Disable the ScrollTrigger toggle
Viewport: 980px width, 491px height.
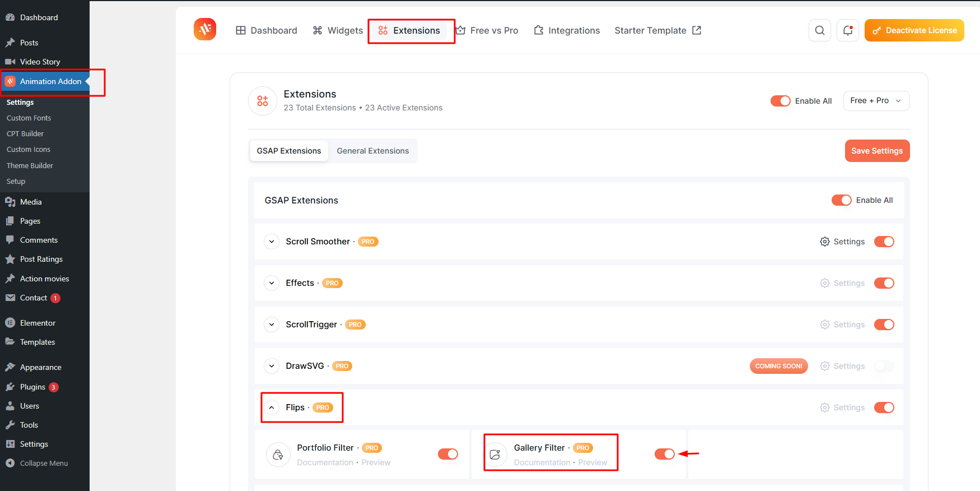click(x=884, y=325)
